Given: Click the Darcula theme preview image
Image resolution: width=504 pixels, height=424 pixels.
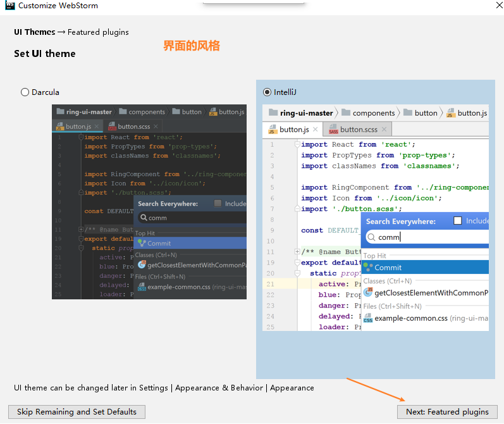Looking at the screenshot, I should click(149, 202).
